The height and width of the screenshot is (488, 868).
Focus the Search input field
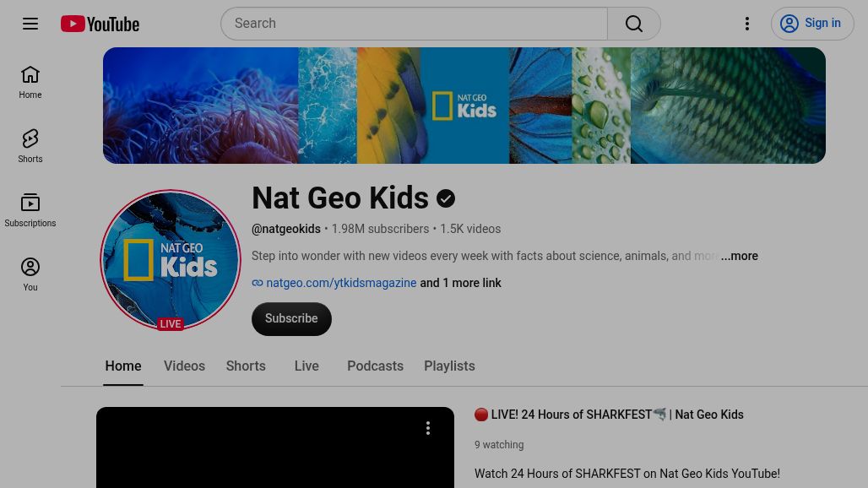[414, 24]
